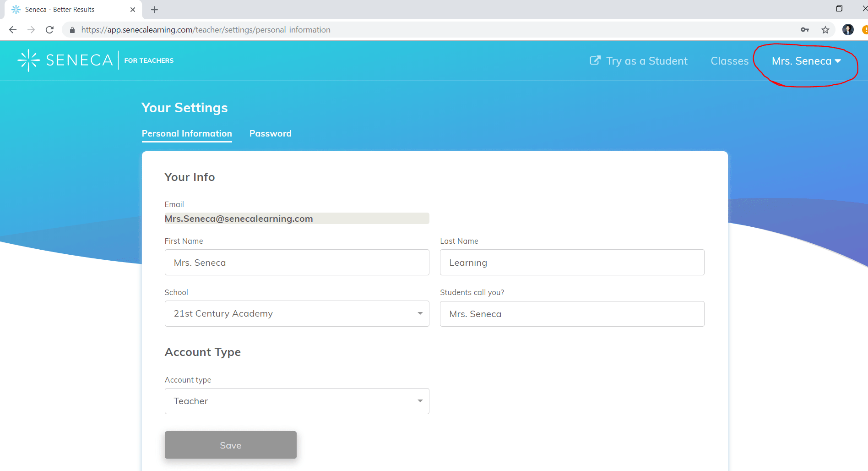This screenshot has width=868, height=471.
Task: Click Try as a Student
Action: coord(646,60)
